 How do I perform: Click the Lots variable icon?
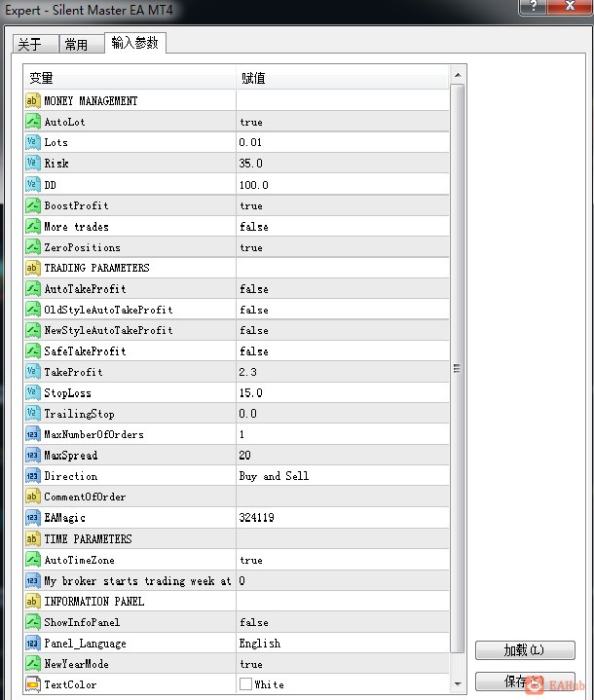point(32,142)
